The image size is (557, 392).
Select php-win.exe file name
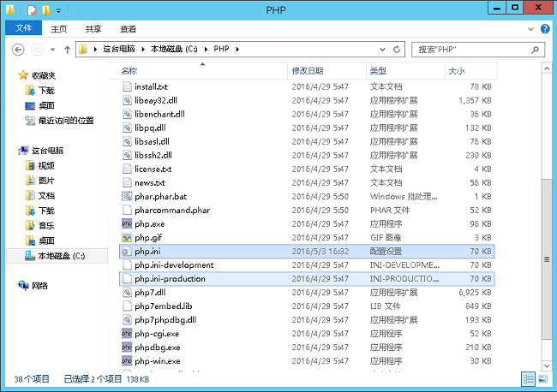158,361
